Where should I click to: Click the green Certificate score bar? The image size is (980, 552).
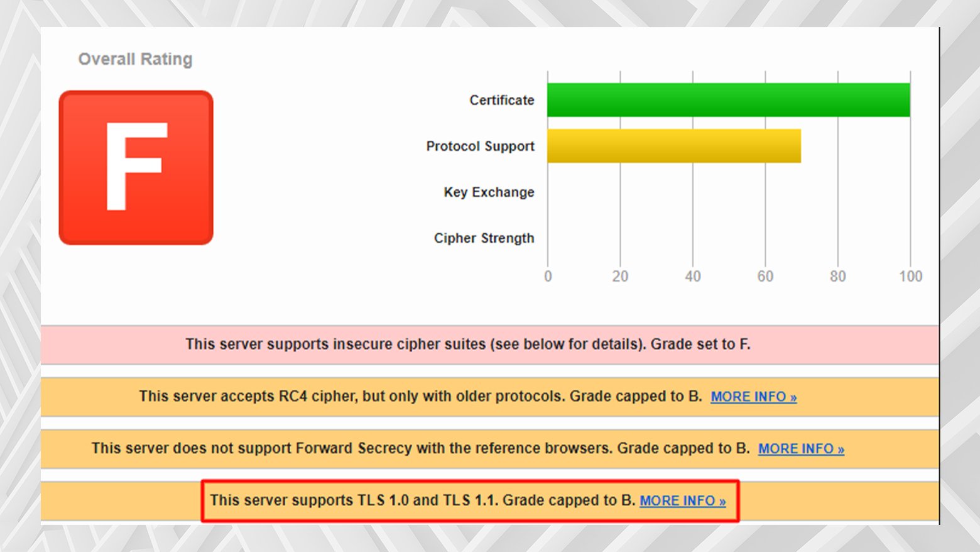pyautogui.click(x=729, y=100)
